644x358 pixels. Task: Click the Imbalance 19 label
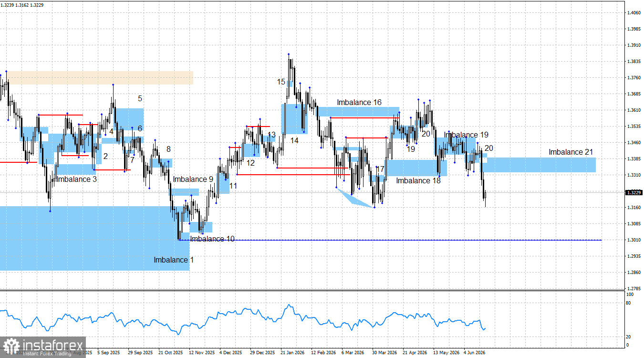pos(466,135)
